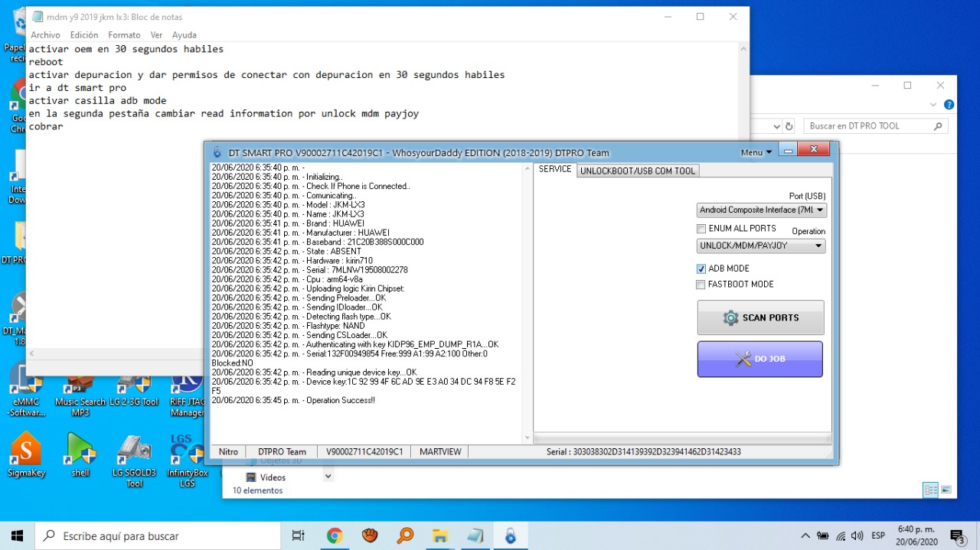Screen dimensions: 980x550
Task: Click the battery icon in tray
Action: 823,535
